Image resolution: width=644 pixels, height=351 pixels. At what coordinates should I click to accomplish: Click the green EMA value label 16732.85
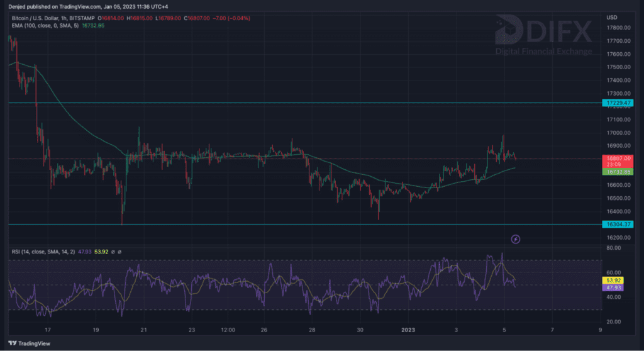click(x=617, y=171)
